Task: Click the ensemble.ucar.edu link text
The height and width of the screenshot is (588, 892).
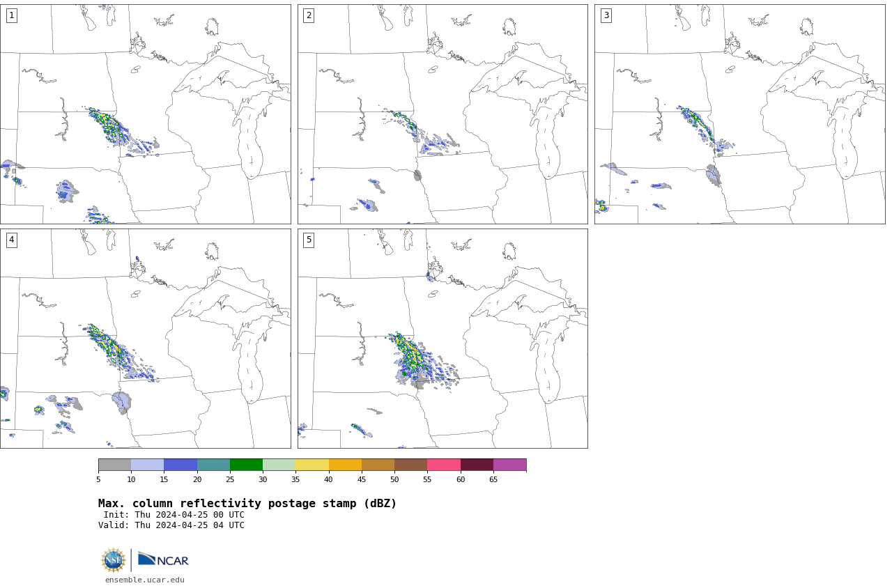Action: tap(145, 580)
